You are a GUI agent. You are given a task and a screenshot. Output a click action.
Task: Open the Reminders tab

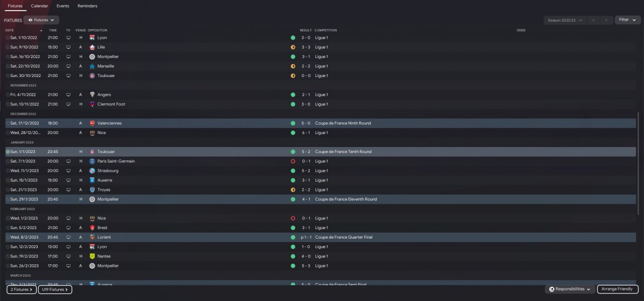click(88, 6)
